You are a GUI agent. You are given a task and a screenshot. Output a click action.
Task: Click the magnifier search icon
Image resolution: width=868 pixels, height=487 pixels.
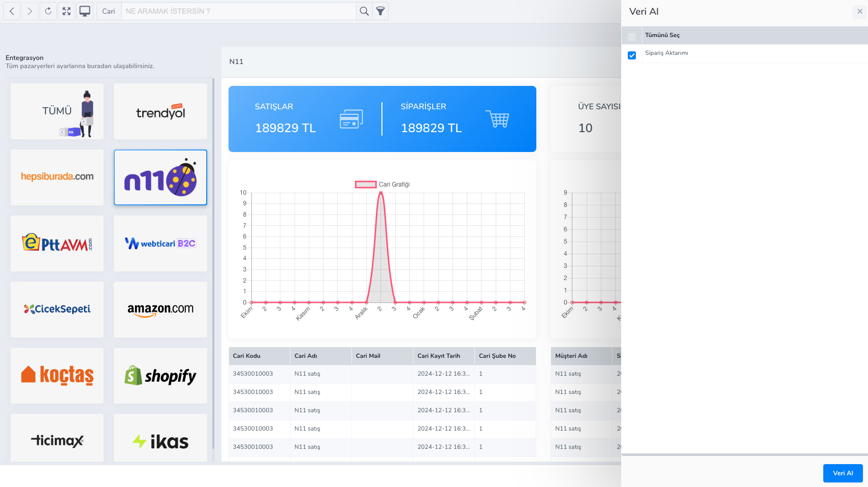point(364,11)
